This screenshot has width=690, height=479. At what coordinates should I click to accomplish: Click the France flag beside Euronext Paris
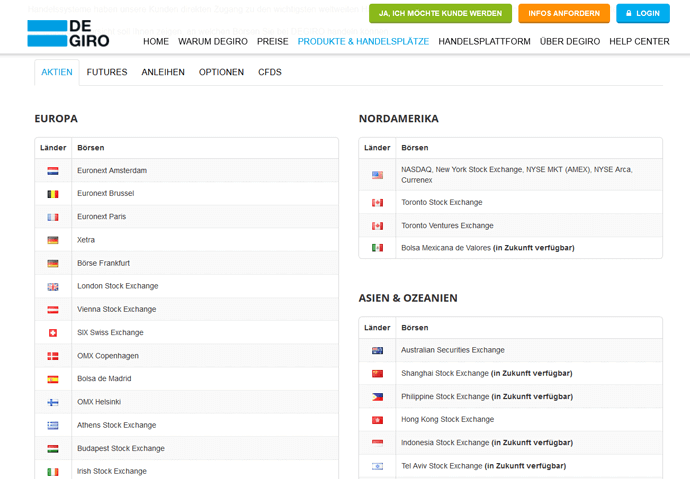click(x=53, y=217)
